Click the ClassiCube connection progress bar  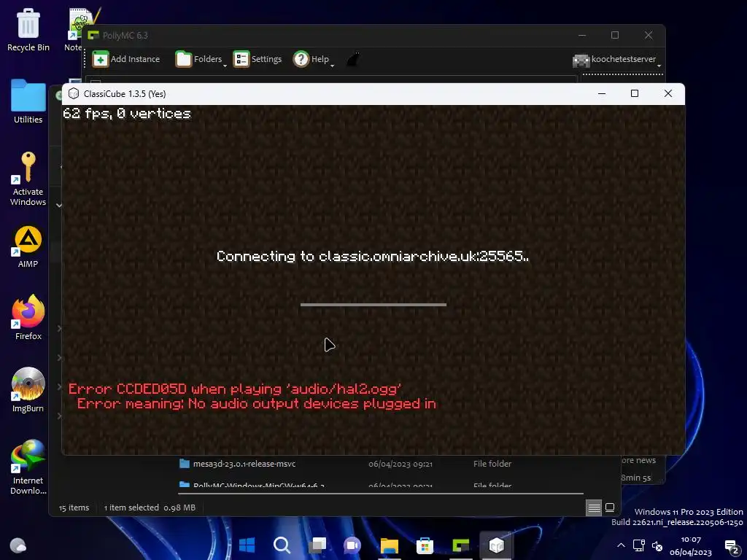click(373, 305)
